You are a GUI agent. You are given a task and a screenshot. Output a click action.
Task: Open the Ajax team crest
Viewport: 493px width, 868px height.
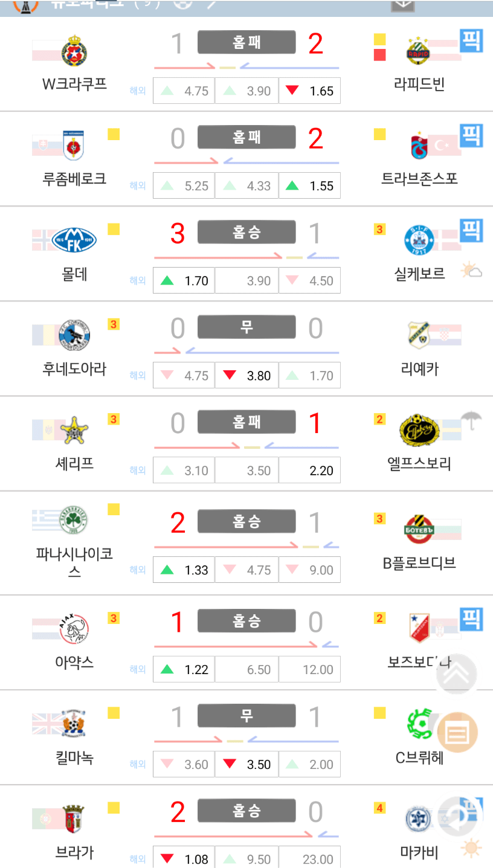point(74,628)
